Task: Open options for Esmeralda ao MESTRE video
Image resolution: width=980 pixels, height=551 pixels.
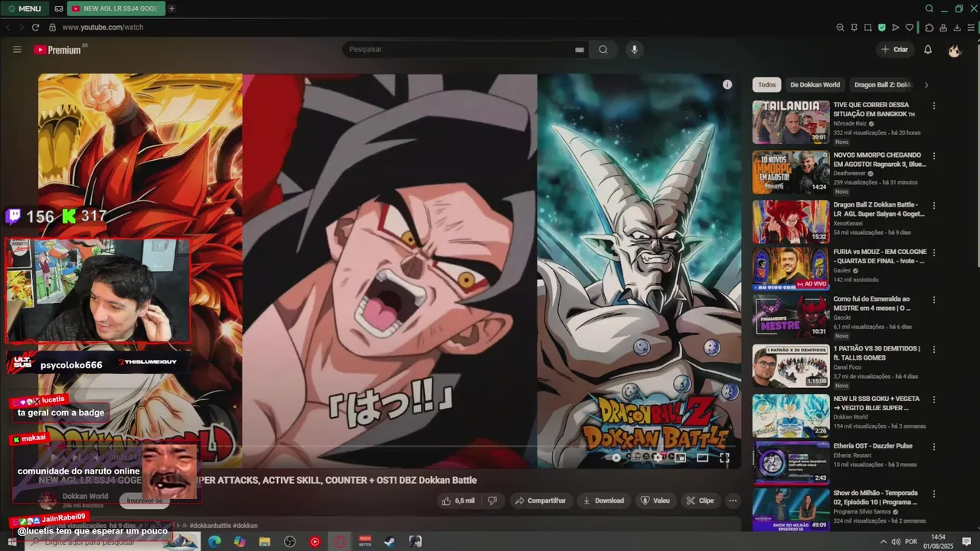Action: tap(934, 299)
